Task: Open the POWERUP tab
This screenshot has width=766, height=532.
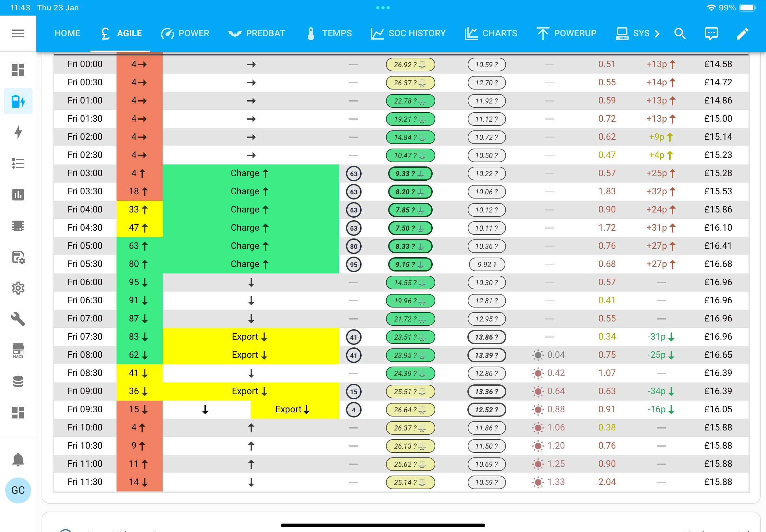Action: pyautogui.click(x=567, y=33)
